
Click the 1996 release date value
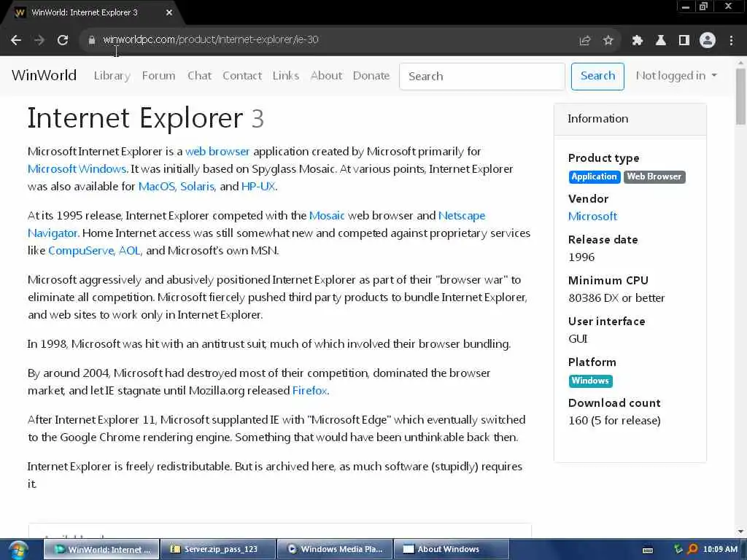click(x=581, y=257)
